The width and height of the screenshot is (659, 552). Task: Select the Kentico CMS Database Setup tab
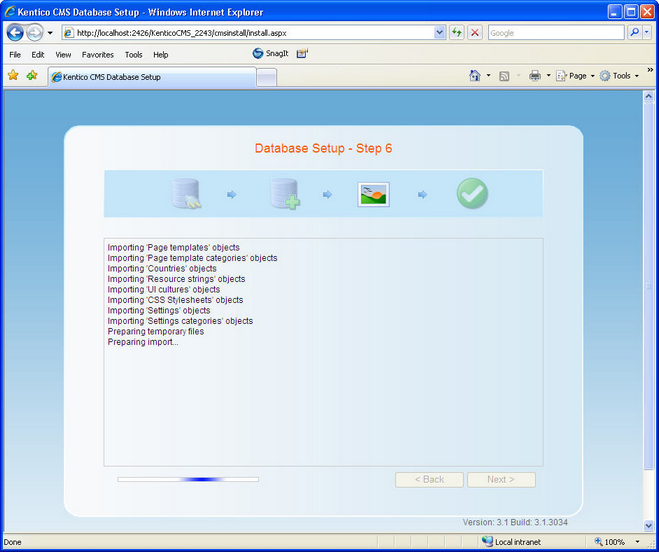(x=152, y=77)
